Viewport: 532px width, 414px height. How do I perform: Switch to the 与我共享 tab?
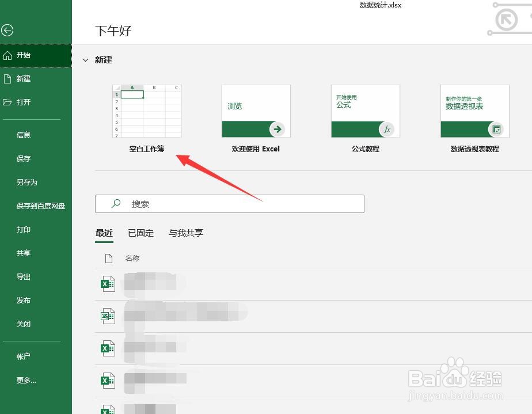[186, 233]
